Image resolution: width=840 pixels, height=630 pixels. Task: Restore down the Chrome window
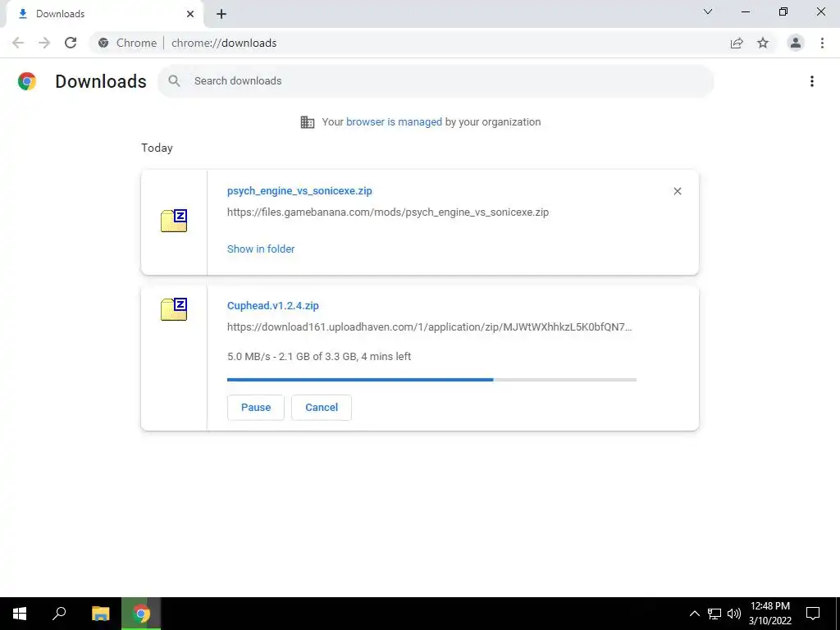(x=783, y=11)
